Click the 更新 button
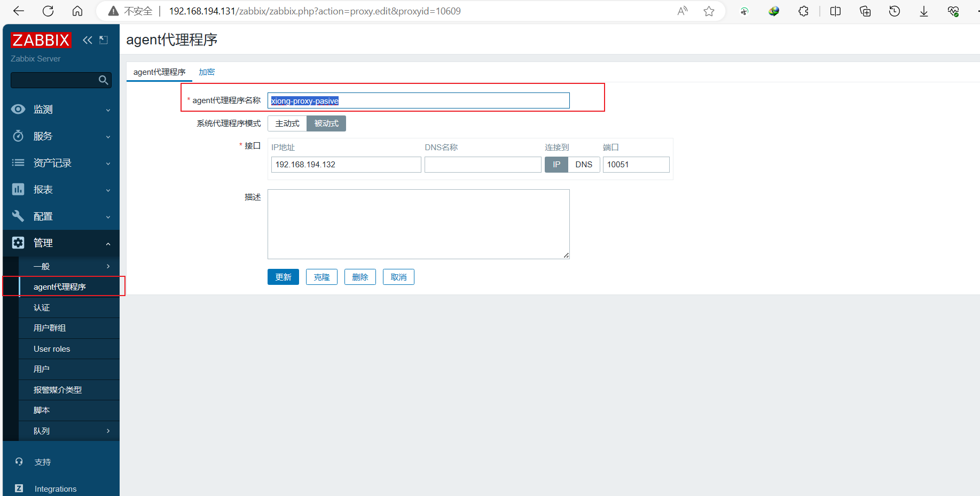 point(283,277)
